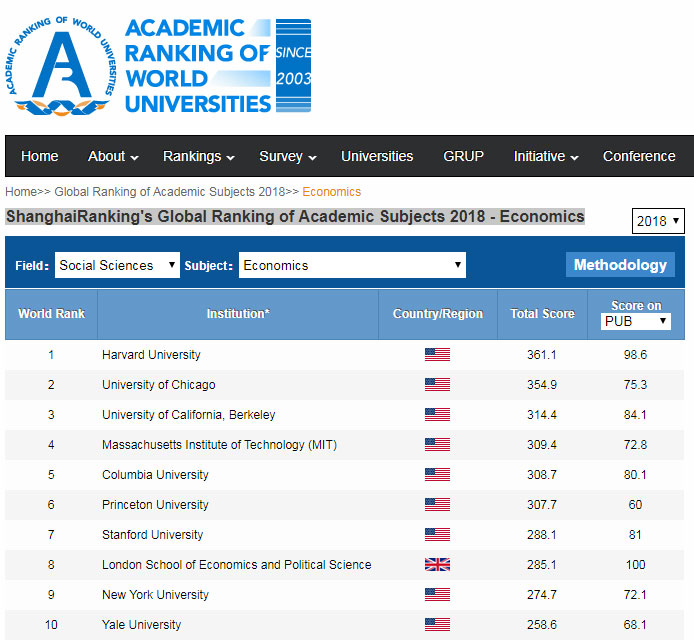The height and width of the screenshot is (640, 694).
Task: Click the US flag beside Yale University
Action: click(x=437, y=625)
